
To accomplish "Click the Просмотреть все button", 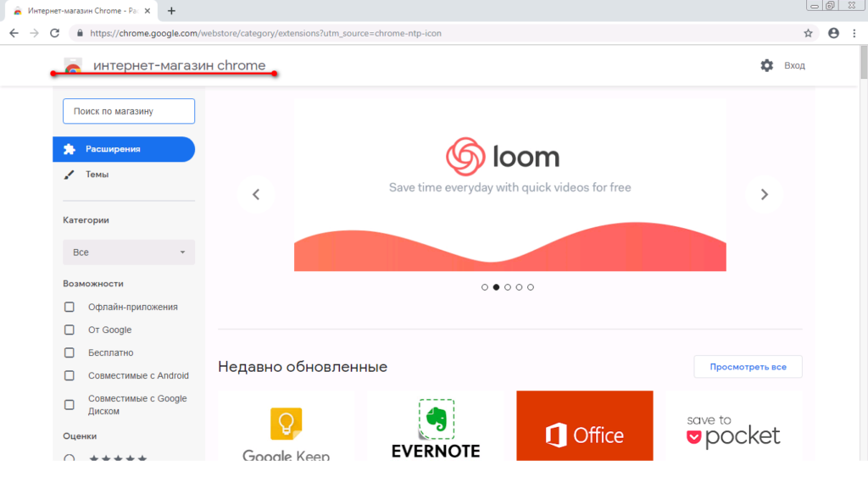I will click(x=748, y=367).
